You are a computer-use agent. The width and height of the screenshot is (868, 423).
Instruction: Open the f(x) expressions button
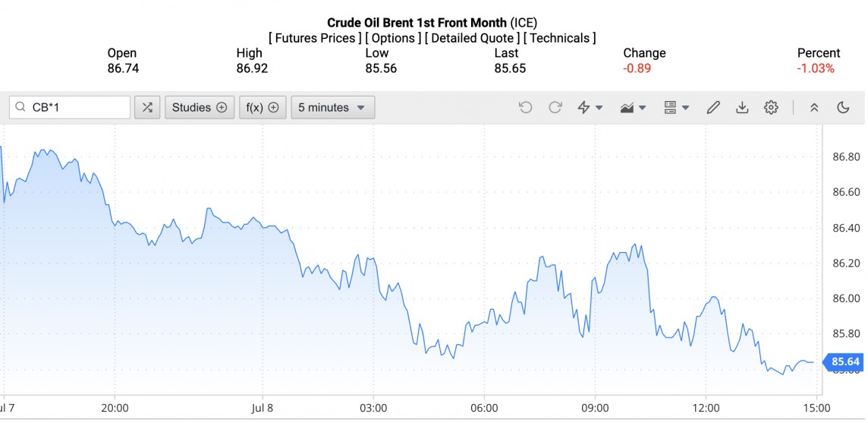[263, 108]
